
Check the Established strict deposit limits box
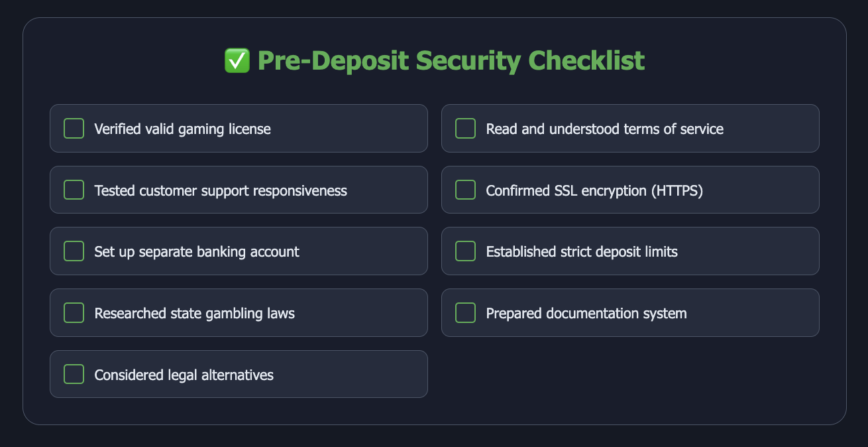465,251
